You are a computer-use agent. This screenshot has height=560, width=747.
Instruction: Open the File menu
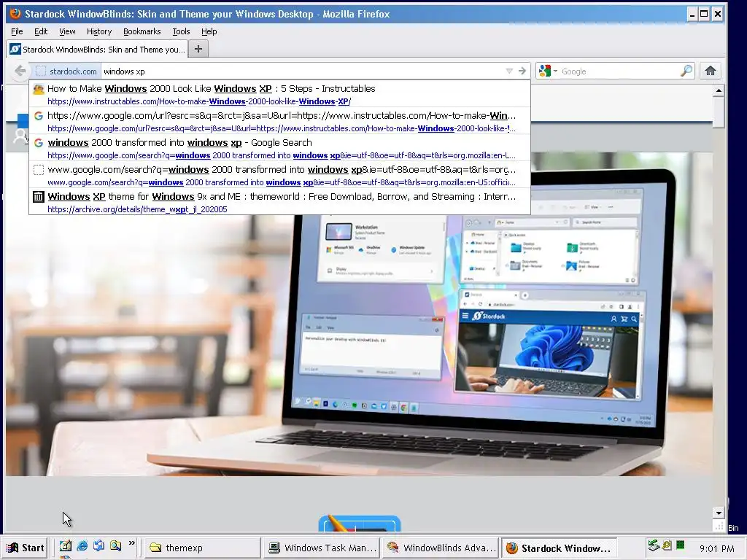[x=17, y=31]
